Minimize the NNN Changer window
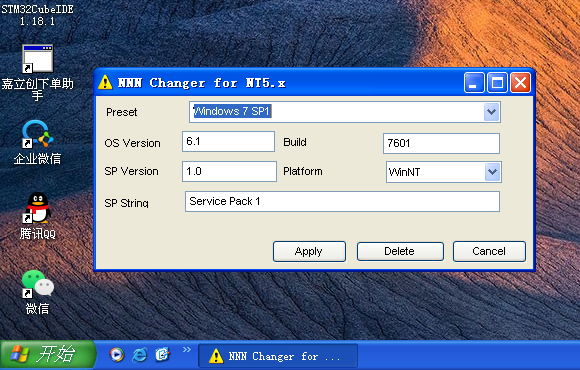 pos(474,82)
